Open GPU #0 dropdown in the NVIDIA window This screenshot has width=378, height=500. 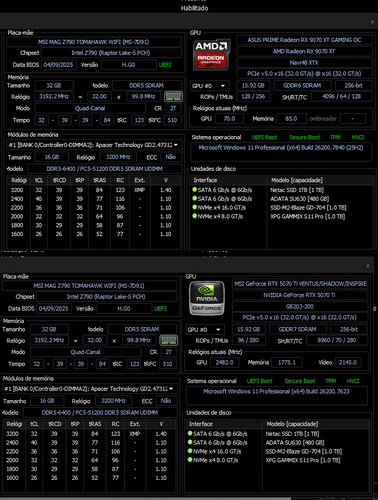(205, 329)
